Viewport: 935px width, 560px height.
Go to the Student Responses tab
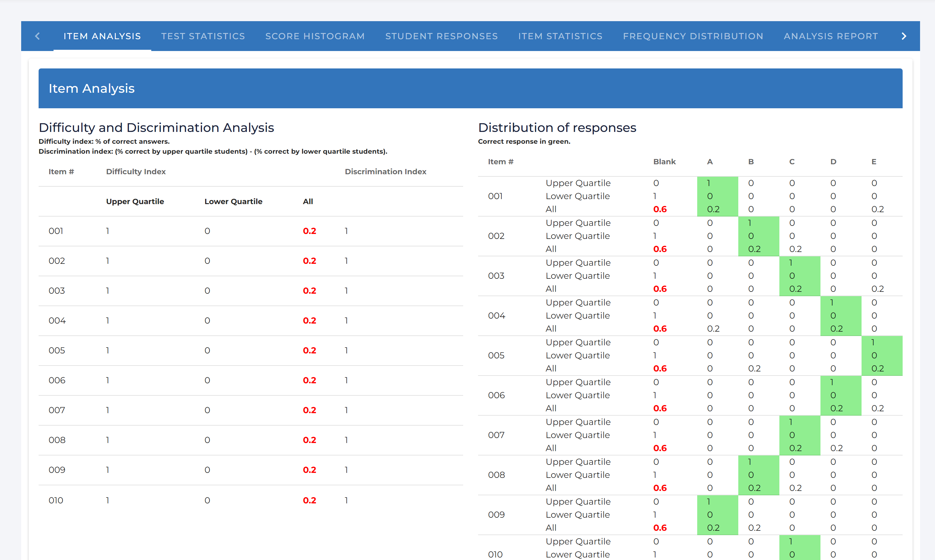442,36
